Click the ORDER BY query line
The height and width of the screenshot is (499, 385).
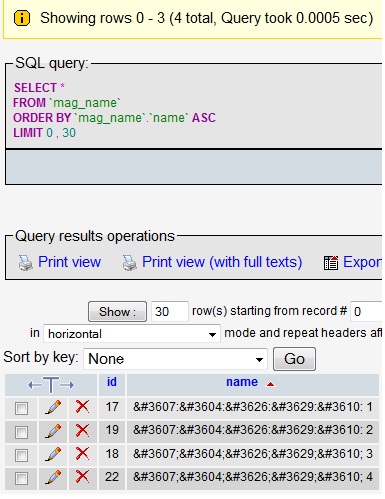click(114, 118)
